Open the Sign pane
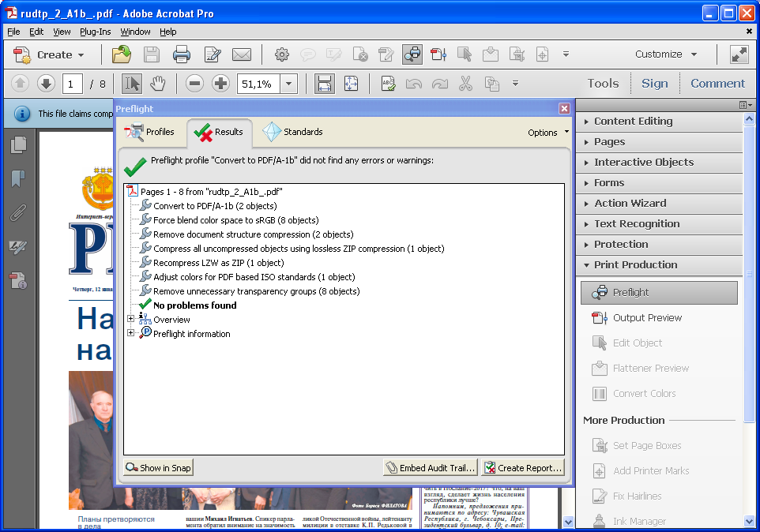The height and width of the screenshot is (532, 760). (x=655, y=83)
